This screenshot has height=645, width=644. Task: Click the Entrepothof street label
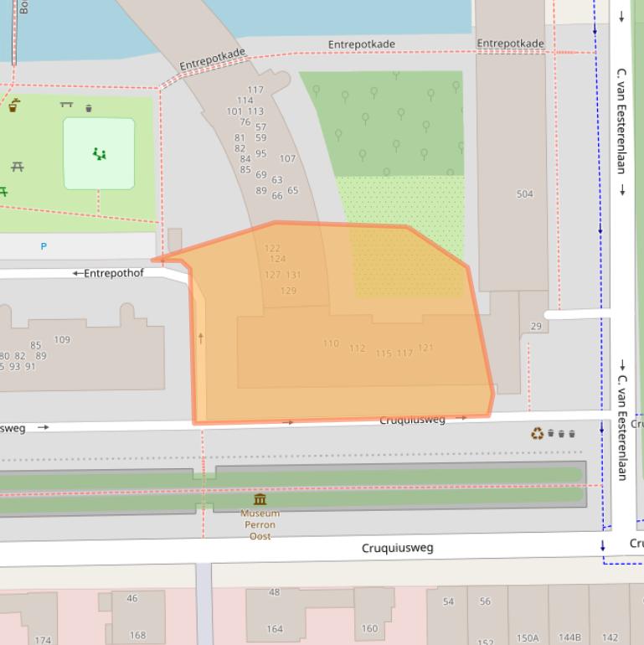tap(113, 273)
